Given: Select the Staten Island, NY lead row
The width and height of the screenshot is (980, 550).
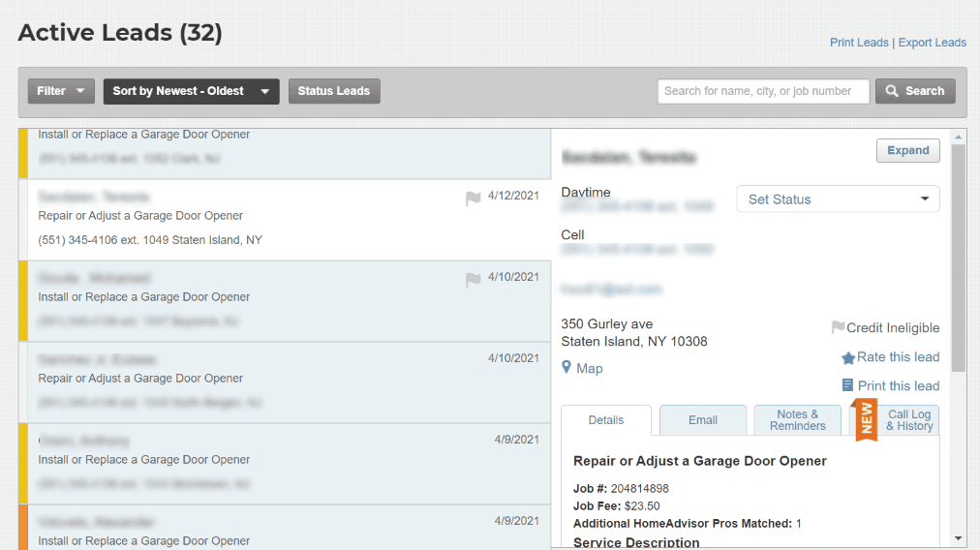Looking at the screenshot, I should (285, 220).
